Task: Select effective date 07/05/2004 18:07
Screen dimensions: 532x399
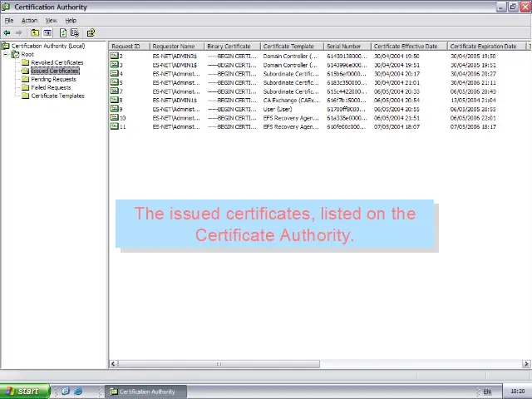Action: pos(397,126)
